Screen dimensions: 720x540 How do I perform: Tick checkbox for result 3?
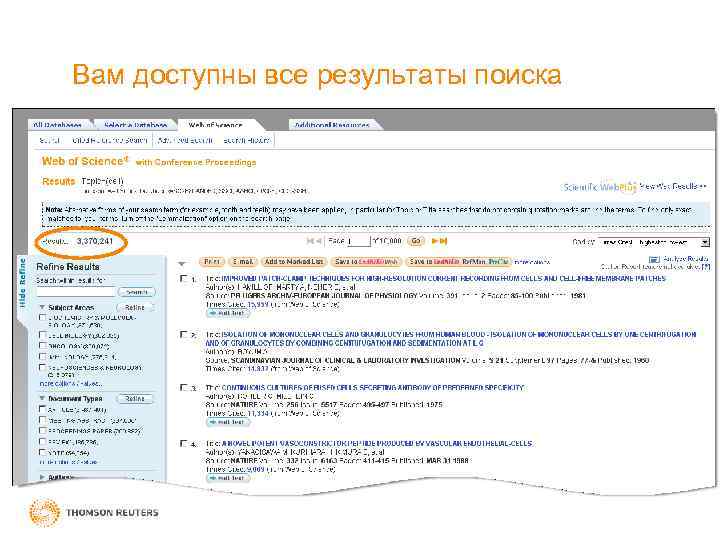(184, 388)
